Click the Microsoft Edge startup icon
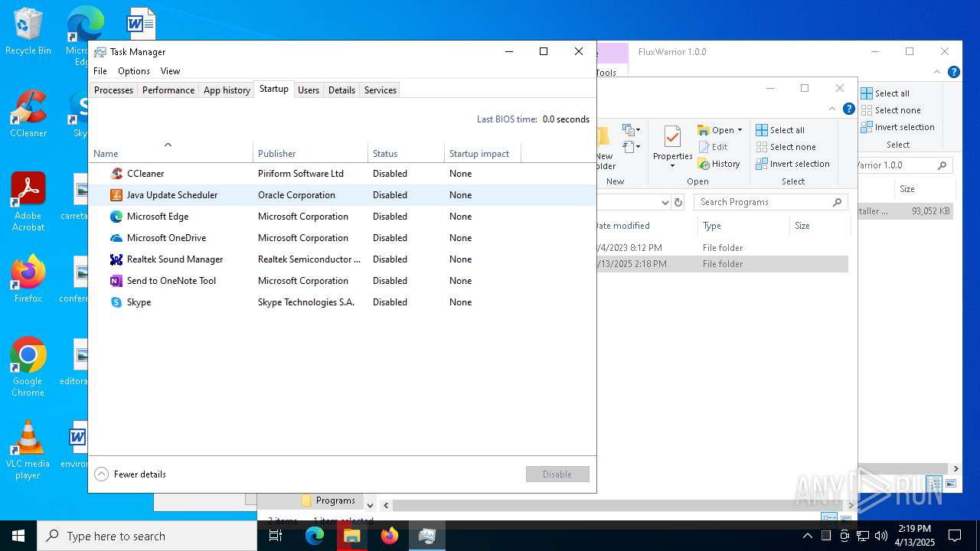The image size is (980, 551). coord(116,217)
